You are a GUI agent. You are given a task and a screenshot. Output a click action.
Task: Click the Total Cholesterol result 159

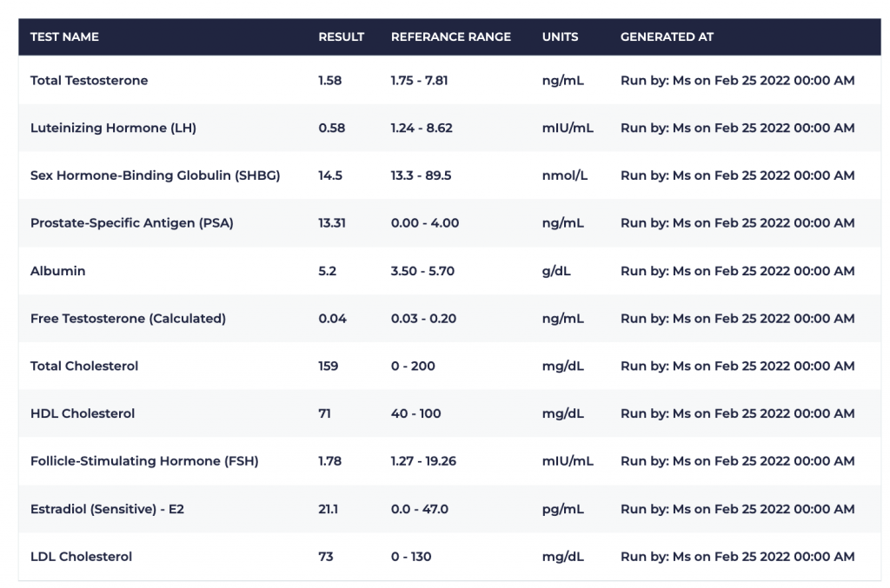pos(329,367)
